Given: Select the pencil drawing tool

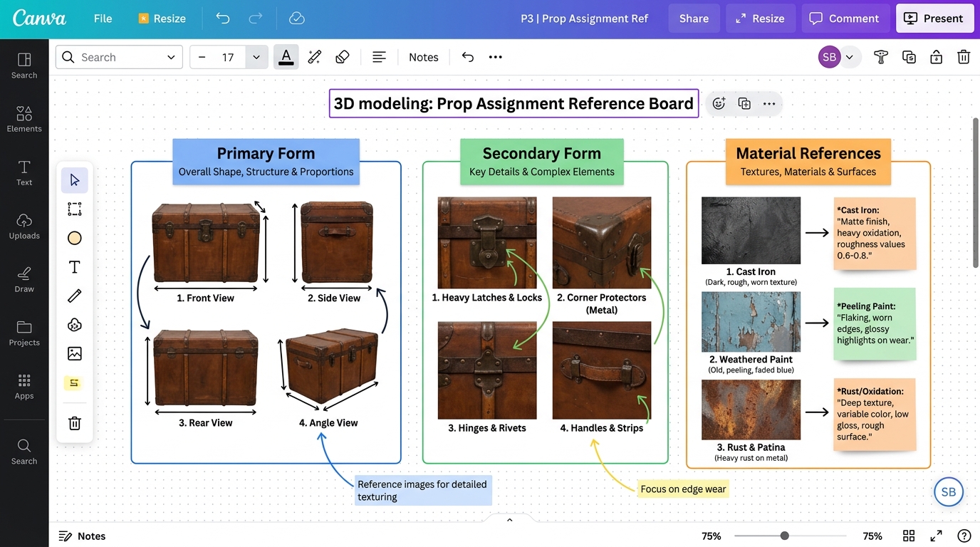Looking at the screenshot, I should pos(75,296).
